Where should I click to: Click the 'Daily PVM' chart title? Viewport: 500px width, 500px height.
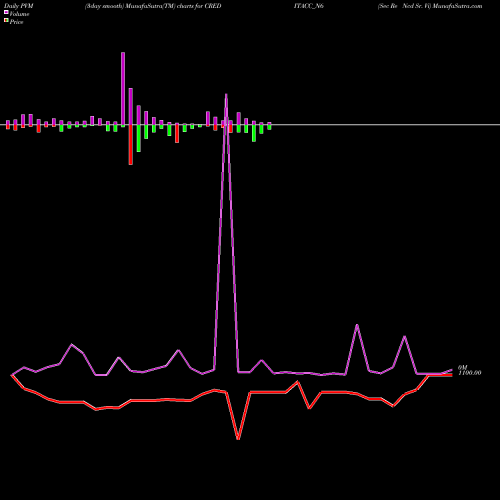pyautogui.click(x=20, y=6)
